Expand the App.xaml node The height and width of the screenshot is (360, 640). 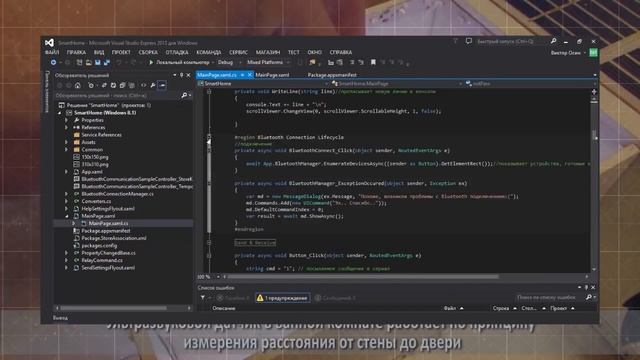(x=67, y=172)
